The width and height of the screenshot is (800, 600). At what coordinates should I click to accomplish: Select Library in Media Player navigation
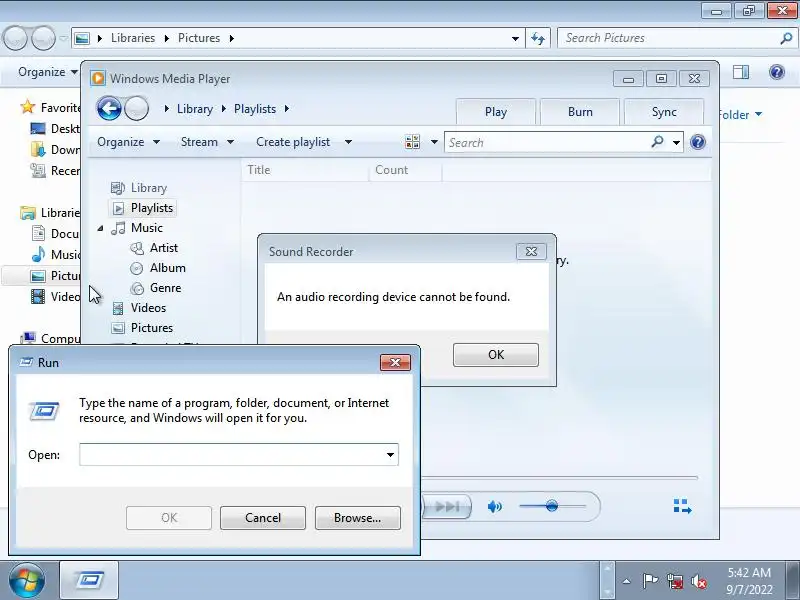pyautogui.click(x=148, y=188)
